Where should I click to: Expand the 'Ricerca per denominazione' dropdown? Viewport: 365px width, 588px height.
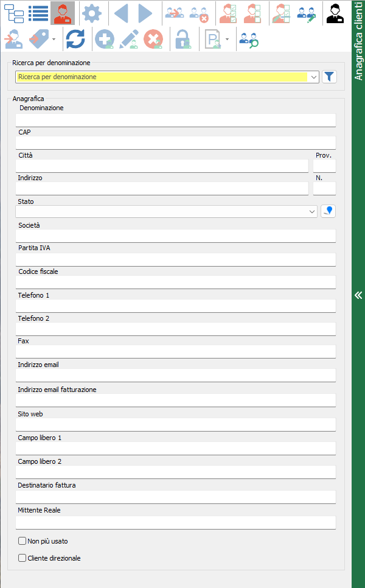[x=313, y=77]
